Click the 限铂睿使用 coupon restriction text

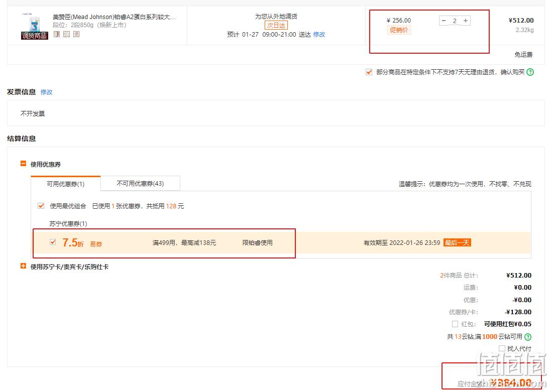[258, 243]
